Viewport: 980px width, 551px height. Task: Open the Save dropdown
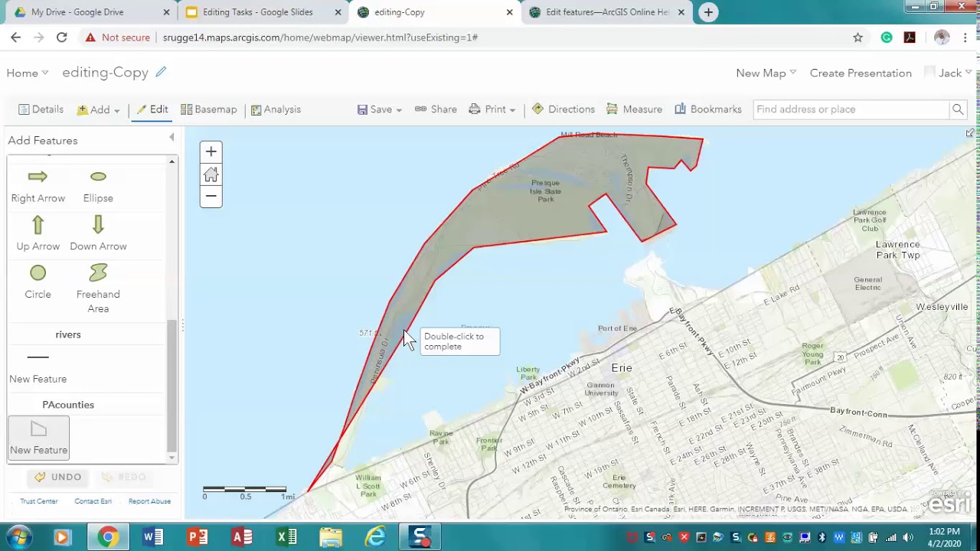(x=380, y=109)
